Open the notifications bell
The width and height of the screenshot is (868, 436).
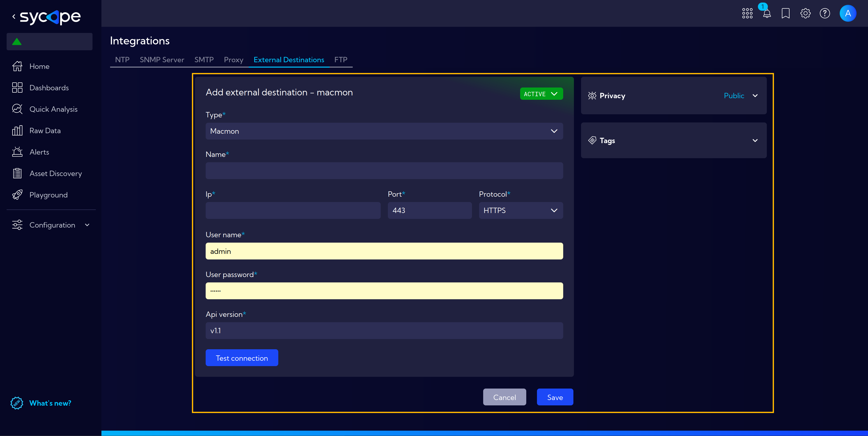click(767, 14)
